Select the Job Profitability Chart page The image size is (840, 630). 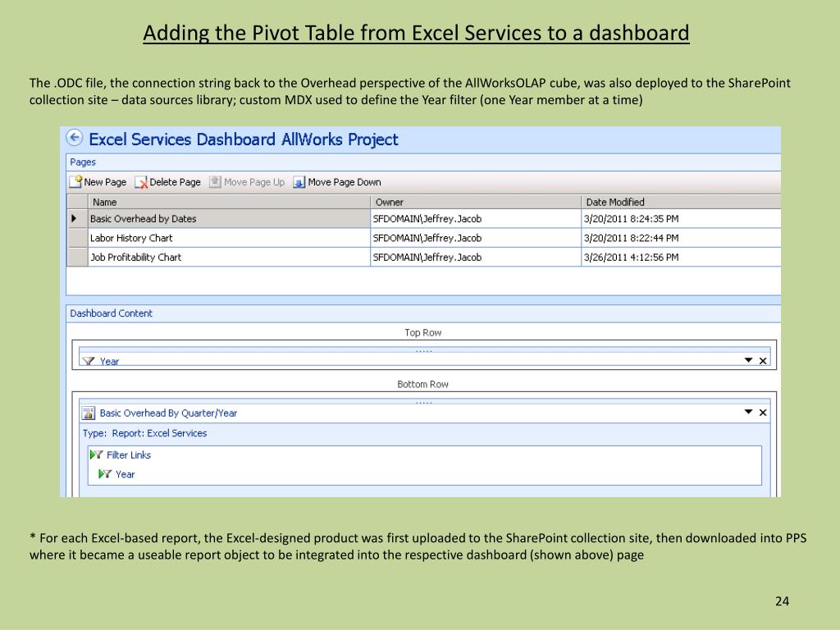pos(229,257)
